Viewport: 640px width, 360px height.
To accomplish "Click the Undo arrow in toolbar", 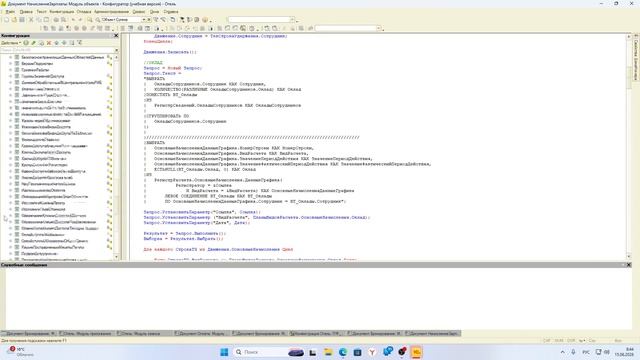I will 73,20.
